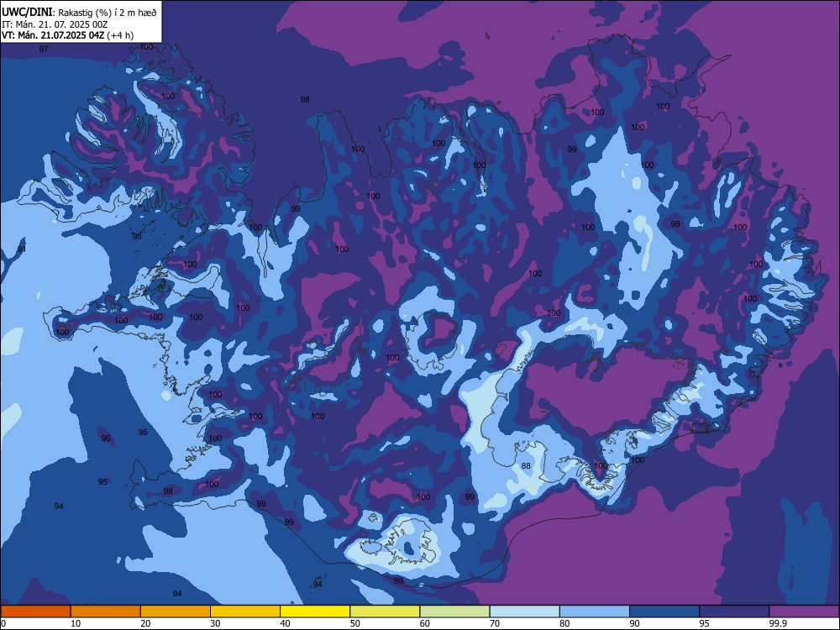
Task: Click the '88' humidity value on the map
Action: click(526, 466)
